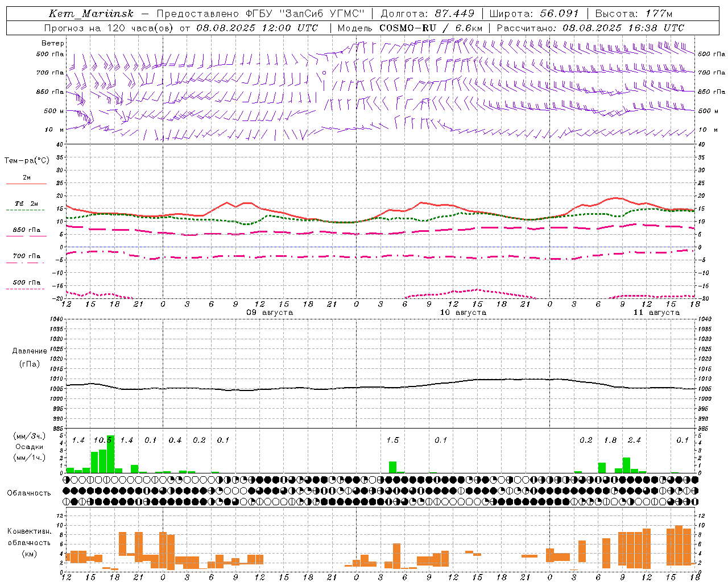The image size is (728, 582).
Task: Click the Давление pressure panel label
Action: click(x=30, y=351)
